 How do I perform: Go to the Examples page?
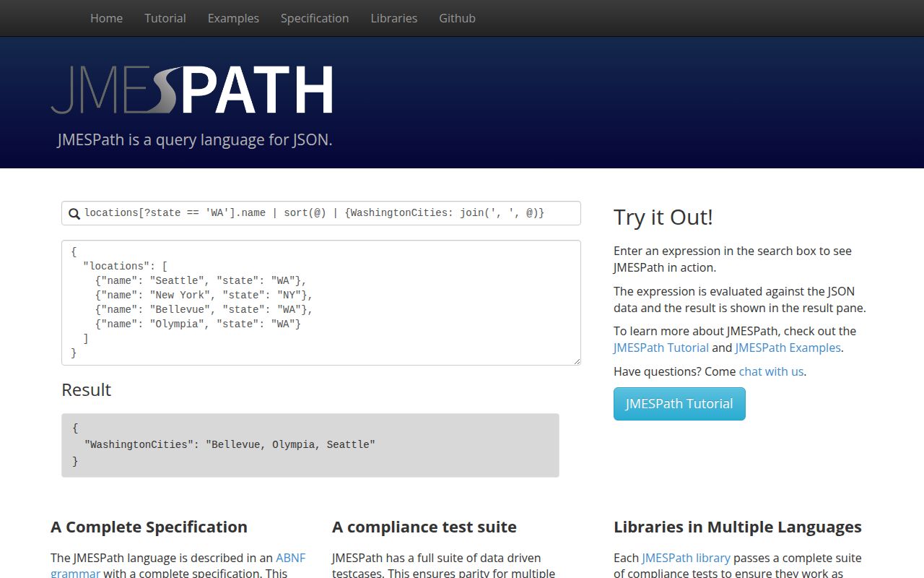coord(233,18)
